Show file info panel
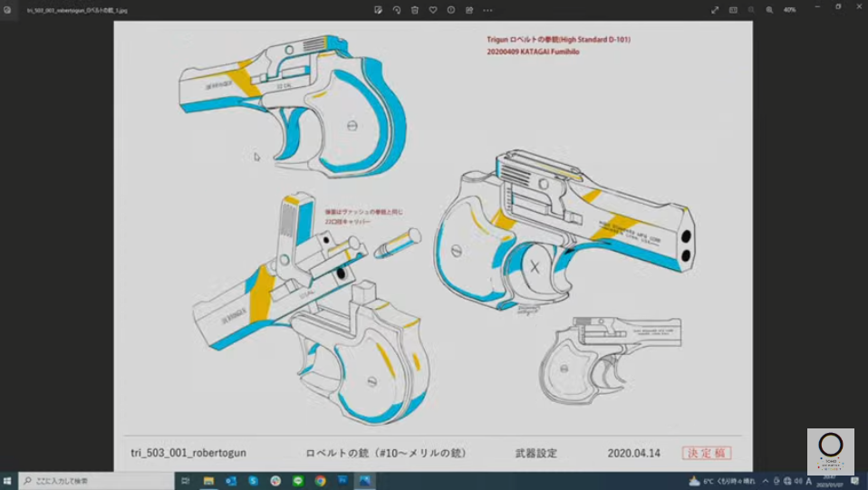868x490 pixels. [x=451, y=10]
